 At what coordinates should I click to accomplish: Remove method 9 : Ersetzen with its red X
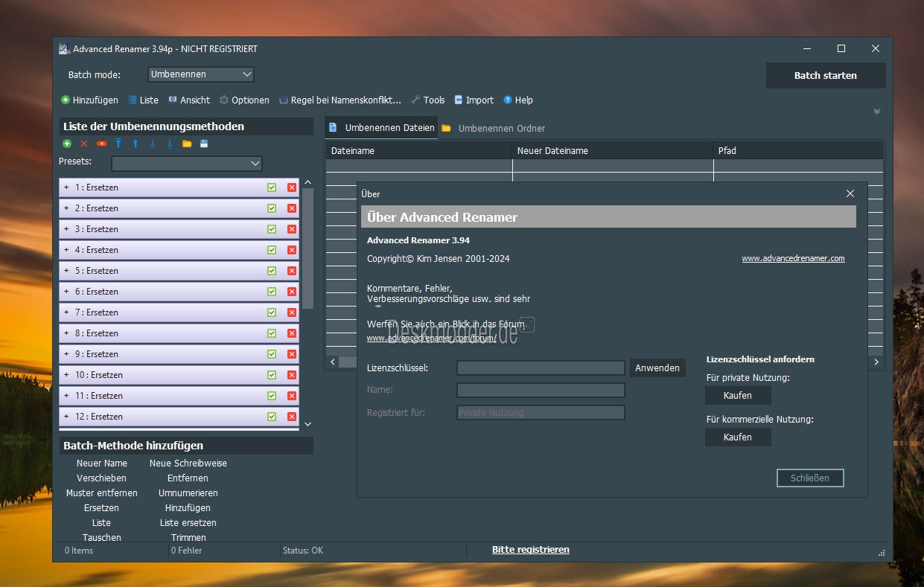coord(292,354)
